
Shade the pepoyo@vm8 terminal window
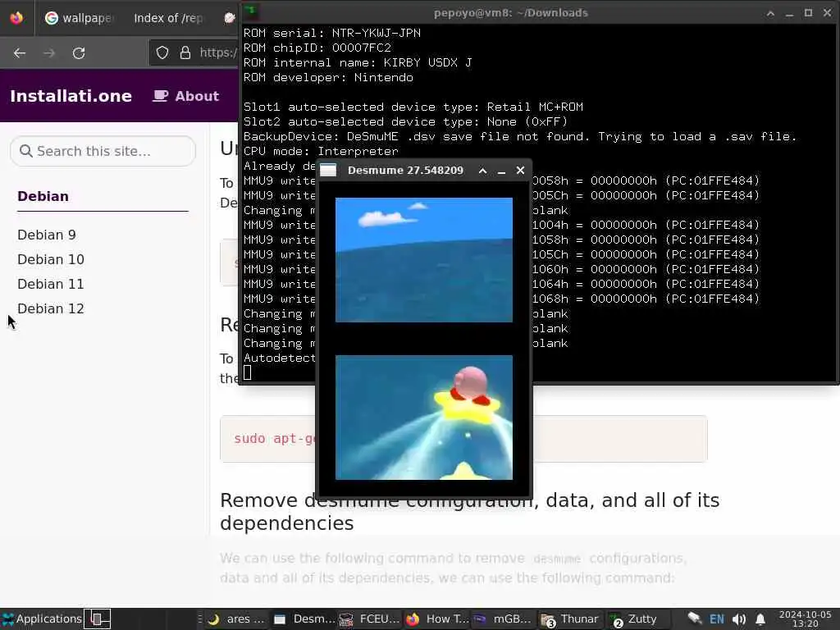point(770,13)
